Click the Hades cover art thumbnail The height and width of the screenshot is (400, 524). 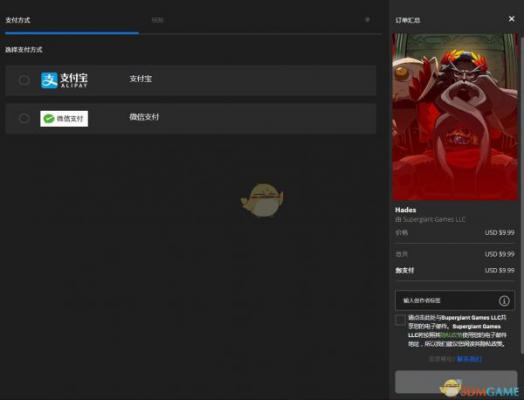click(x=455, y=117)
